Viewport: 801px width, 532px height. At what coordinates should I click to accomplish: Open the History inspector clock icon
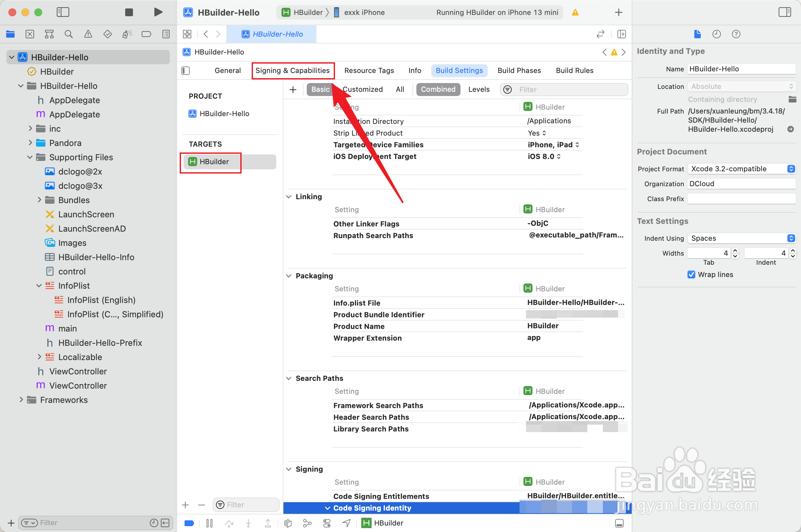(717, 34)
